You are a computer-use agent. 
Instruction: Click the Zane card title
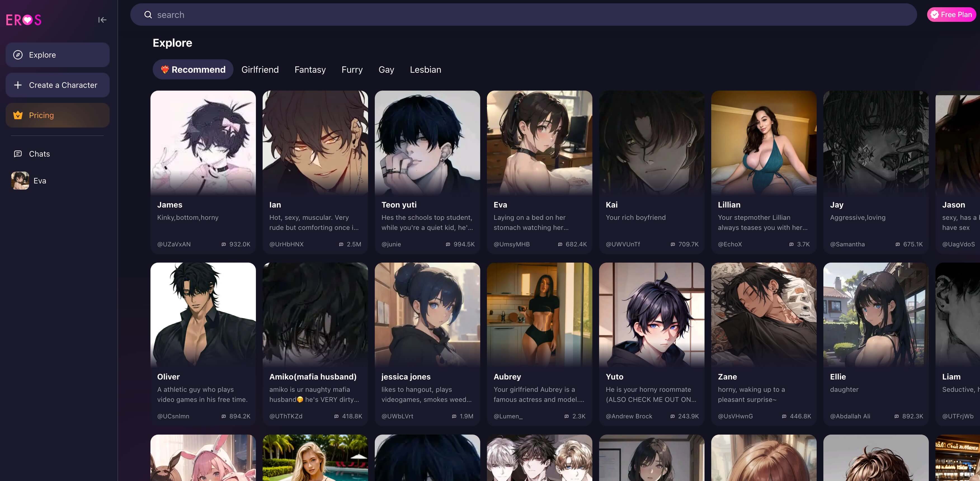click(x=727, y=377)
